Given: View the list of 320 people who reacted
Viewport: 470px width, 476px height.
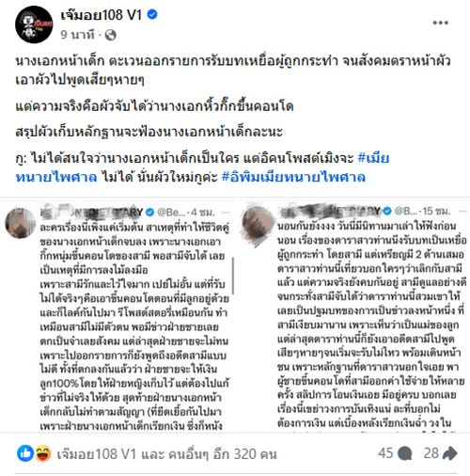Looking at the screenshot, I should pos(166,453).
